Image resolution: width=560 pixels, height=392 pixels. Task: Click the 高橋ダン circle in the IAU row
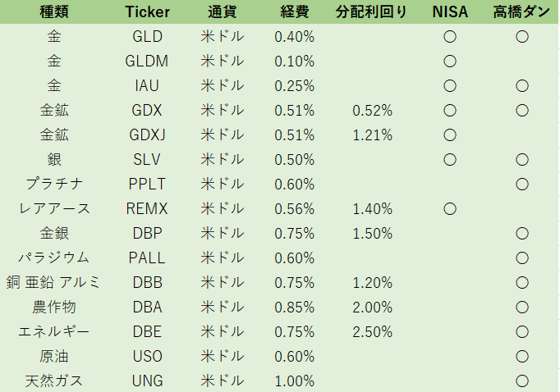point(521,86)
